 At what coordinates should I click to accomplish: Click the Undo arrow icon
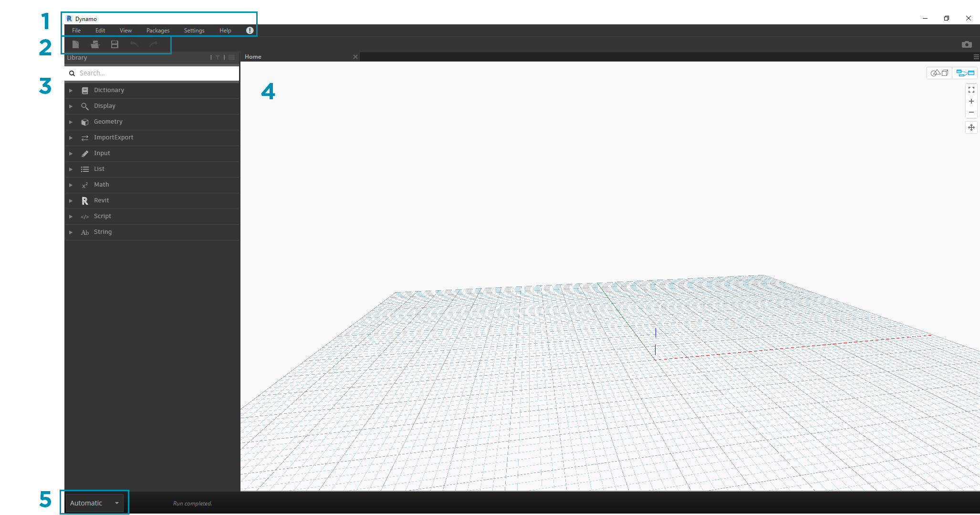click(x=134, y=44)
